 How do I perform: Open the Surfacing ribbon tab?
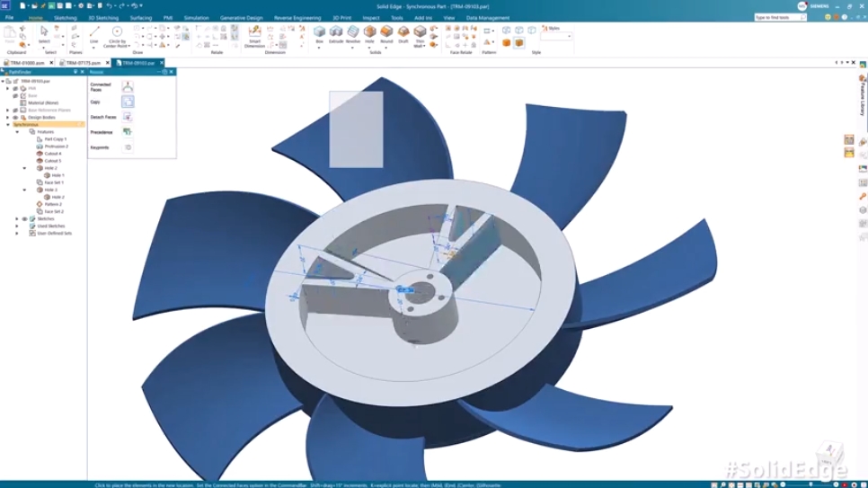tap(141, 18)
